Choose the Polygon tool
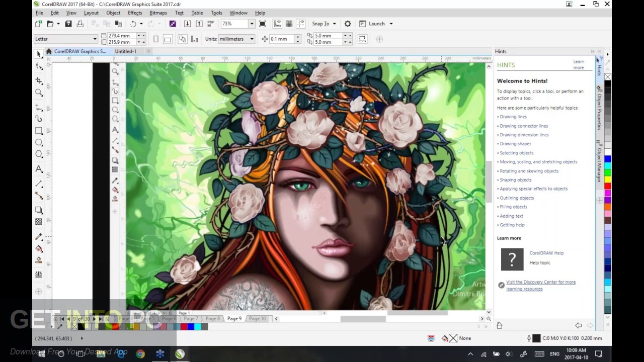The width and height of the screenshot is (644, 362). click(39, 154)
